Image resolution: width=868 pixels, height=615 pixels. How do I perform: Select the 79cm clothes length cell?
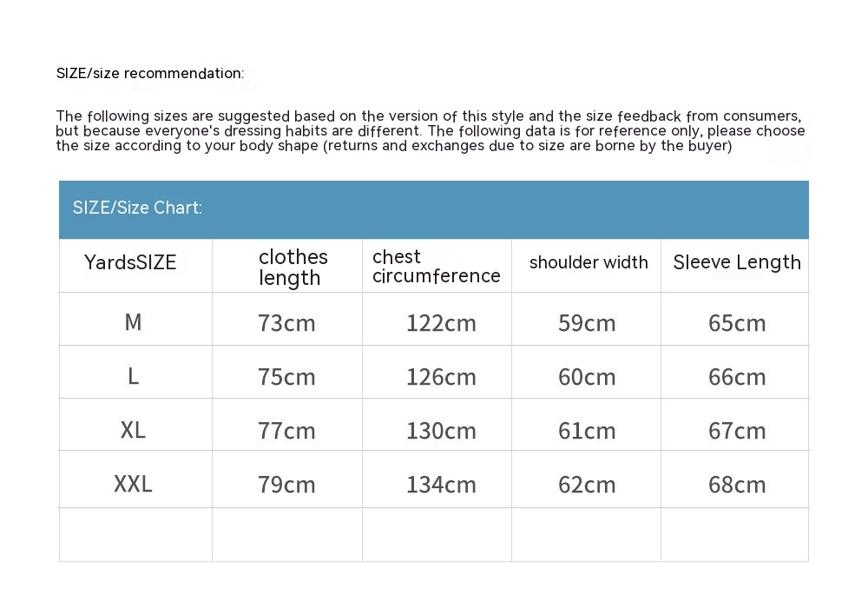tap(286, 485)
